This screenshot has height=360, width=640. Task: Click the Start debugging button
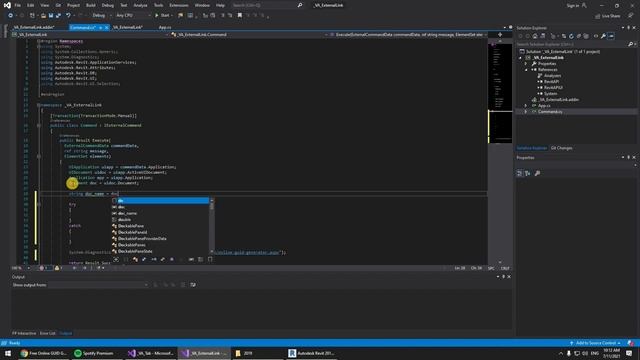163,16
